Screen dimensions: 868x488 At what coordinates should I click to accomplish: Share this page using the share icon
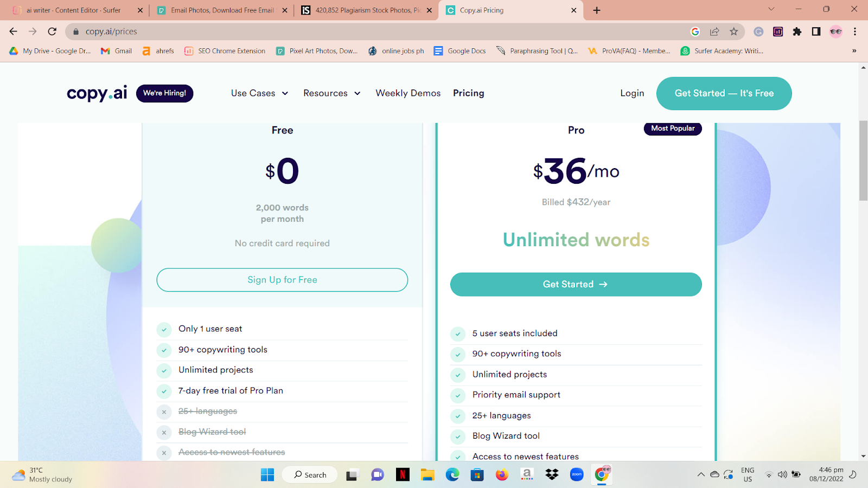[714, 31]
